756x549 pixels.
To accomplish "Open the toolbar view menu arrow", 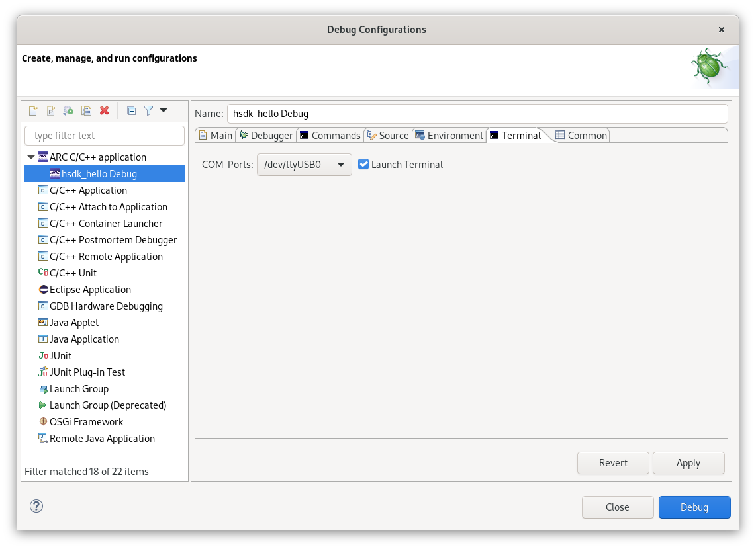I will pyautogui.click(x=163, y=110).
